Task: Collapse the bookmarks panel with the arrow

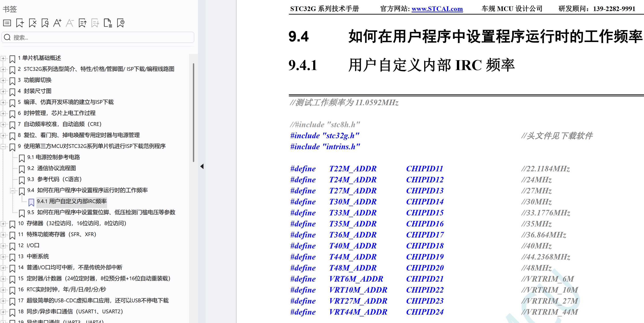Action: (x=202, y=166)
